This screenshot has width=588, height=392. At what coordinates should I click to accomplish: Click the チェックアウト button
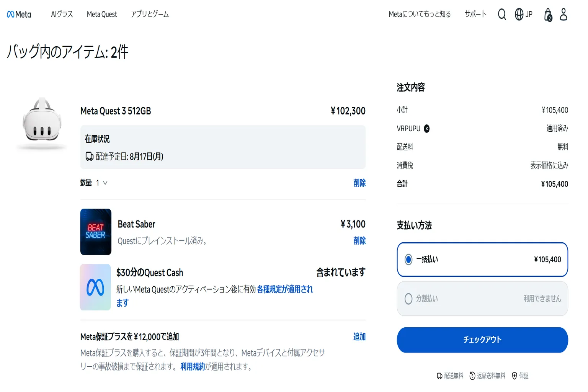coord(482,340)
